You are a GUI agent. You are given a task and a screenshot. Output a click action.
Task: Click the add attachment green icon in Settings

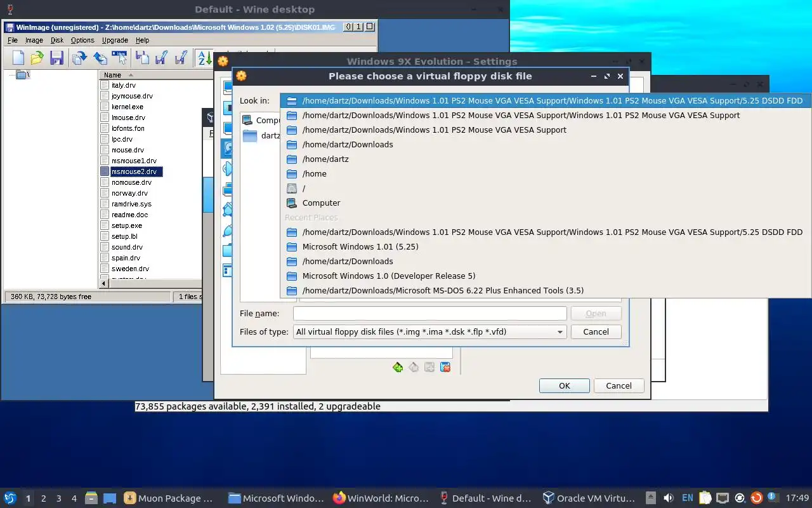398,367
